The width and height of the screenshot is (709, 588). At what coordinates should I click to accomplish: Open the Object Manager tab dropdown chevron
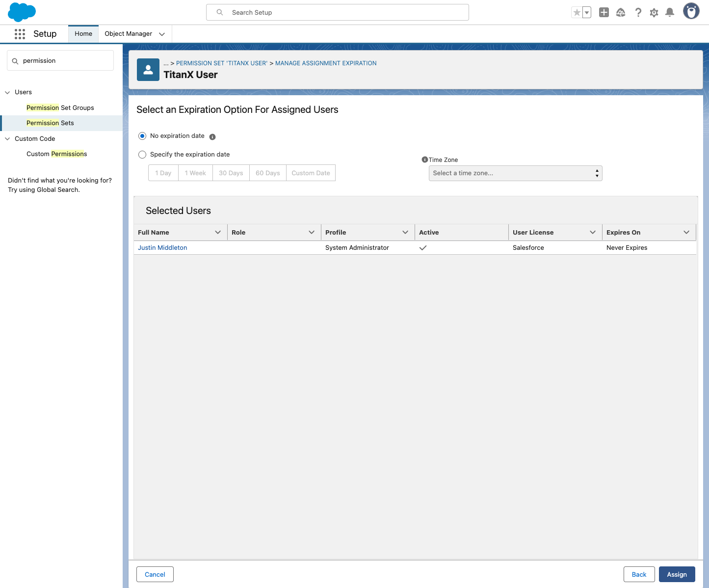coord(162,34)
